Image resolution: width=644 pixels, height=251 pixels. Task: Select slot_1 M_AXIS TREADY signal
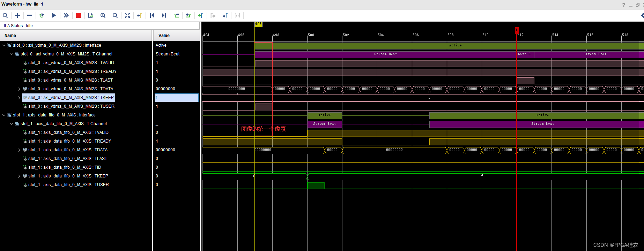(x=70, y=141)
